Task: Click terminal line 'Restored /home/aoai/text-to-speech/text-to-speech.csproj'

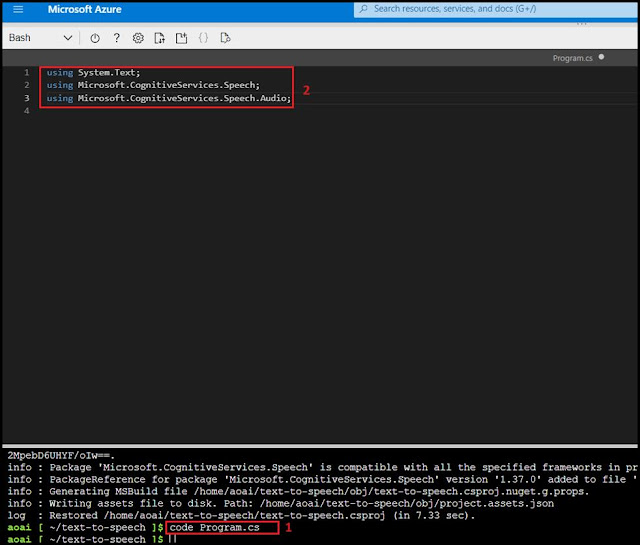Action: 241,515
